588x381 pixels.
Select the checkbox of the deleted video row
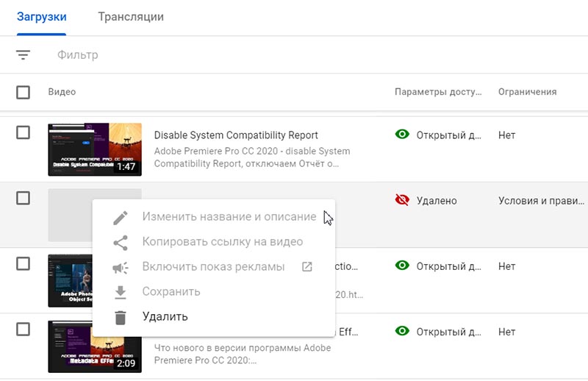coord(24,198)
